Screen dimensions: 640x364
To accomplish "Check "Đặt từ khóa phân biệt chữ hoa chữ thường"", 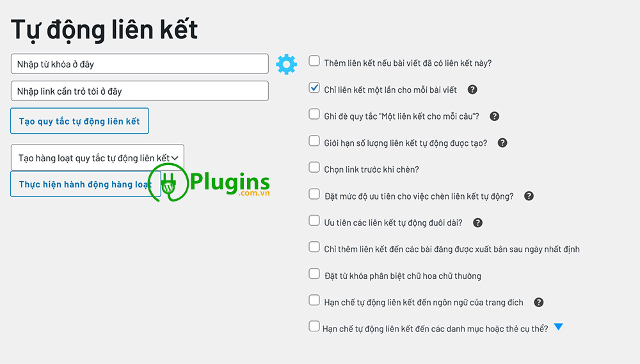I will tap(314, 274).
